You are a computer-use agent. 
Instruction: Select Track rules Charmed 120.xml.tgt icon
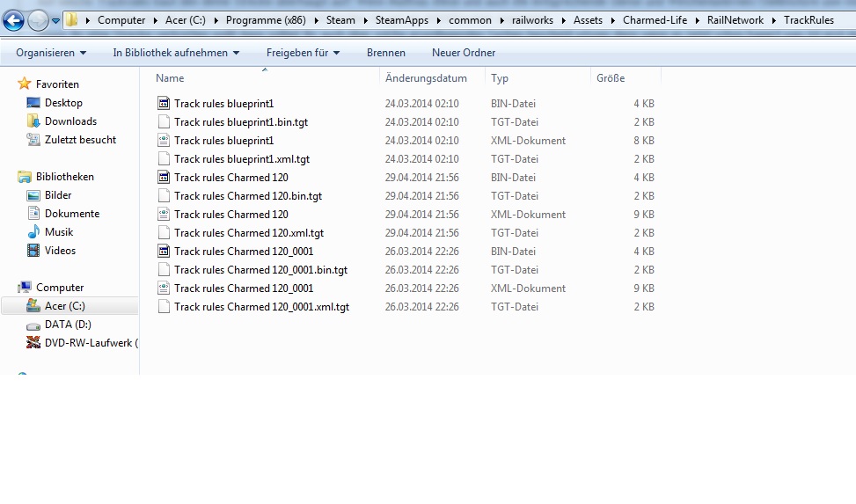(x=164, y=232)
